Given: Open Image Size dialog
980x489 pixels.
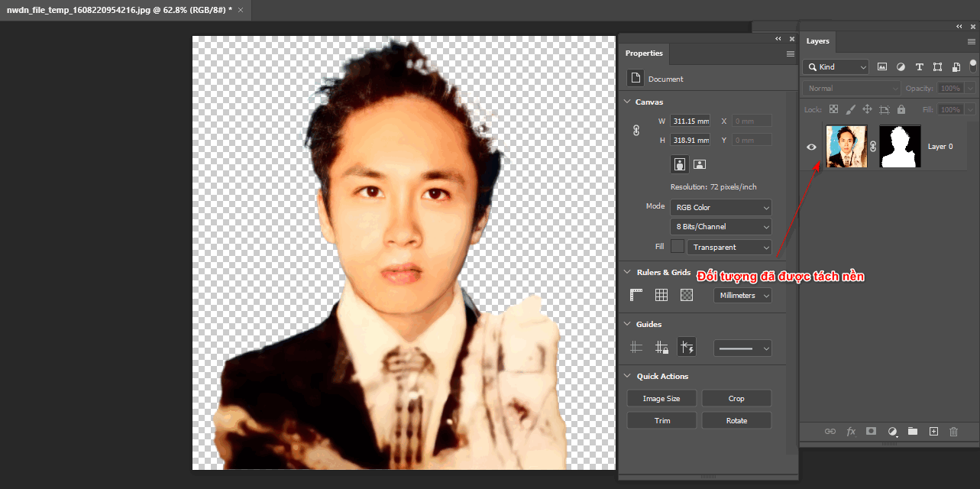Looking at the screenshot, I should [x=661, y=397].
